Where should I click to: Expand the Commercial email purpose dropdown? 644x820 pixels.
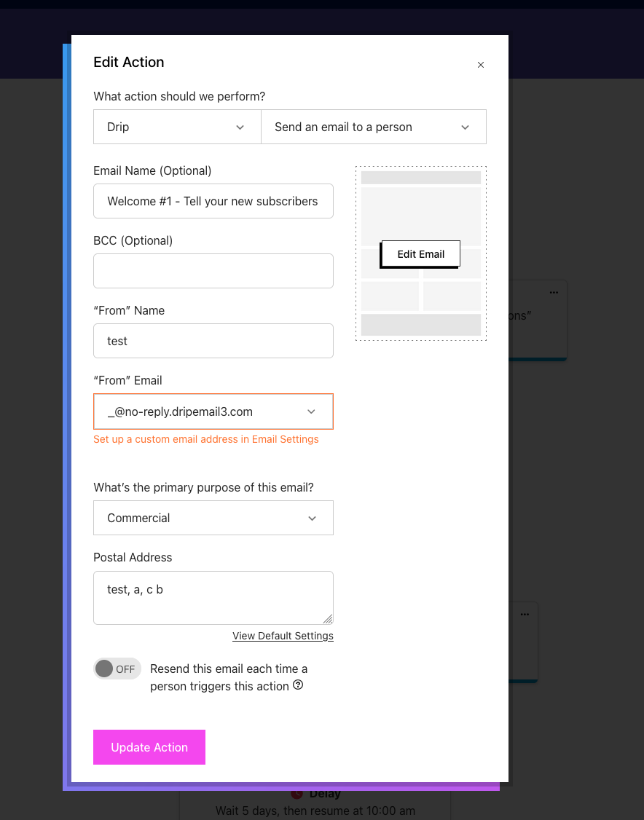point(213,518)
